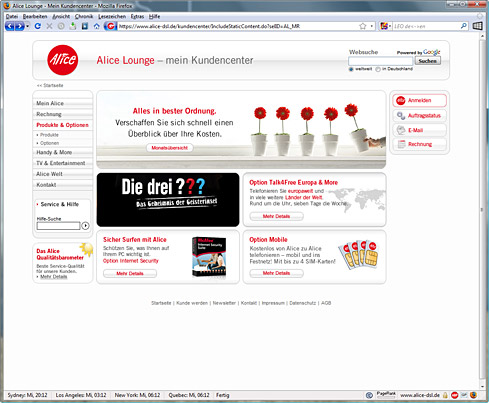Select Produkte & Optionen sidebar item
Image resolution: width=489 pixels, height=403 pixels.
click(63, 125)
